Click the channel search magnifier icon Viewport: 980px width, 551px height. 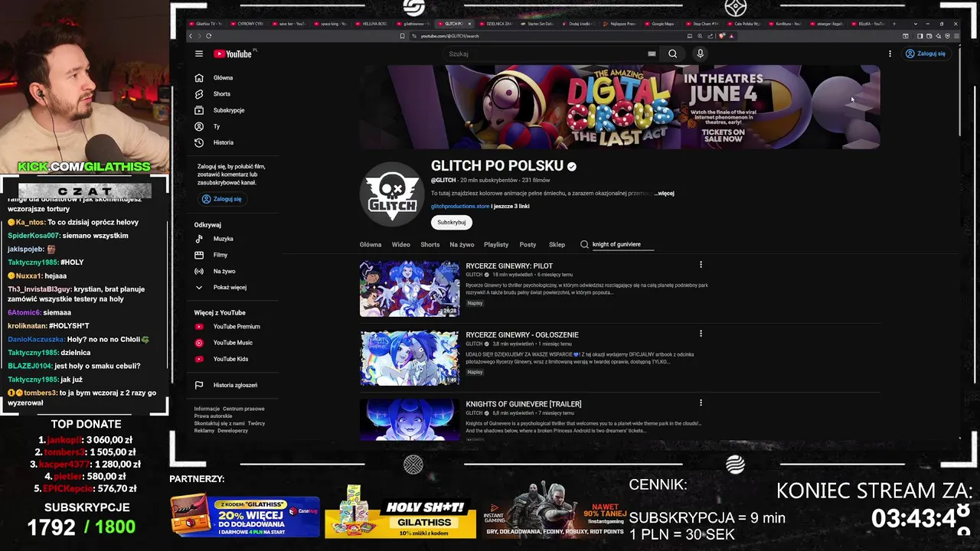point(584,244)
